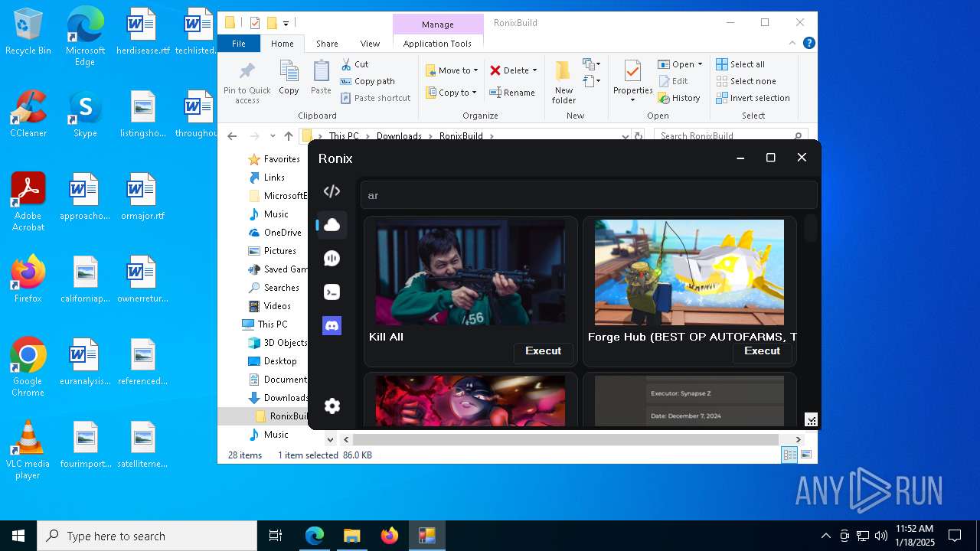This screenshot has height=551, width=980.
Task: Click the Back arrow in Explorer
Action: [x=233, y=136]
